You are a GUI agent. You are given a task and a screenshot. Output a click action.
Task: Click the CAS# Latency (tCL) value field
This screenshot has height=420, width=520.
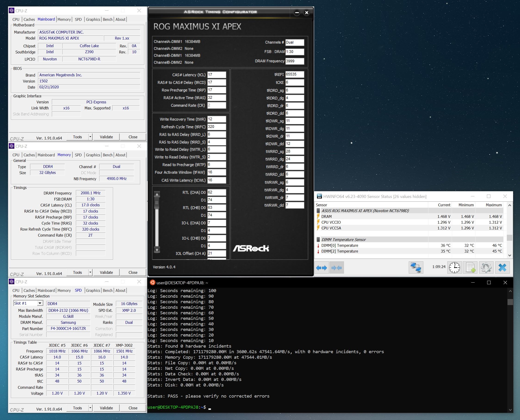(217, 74)
